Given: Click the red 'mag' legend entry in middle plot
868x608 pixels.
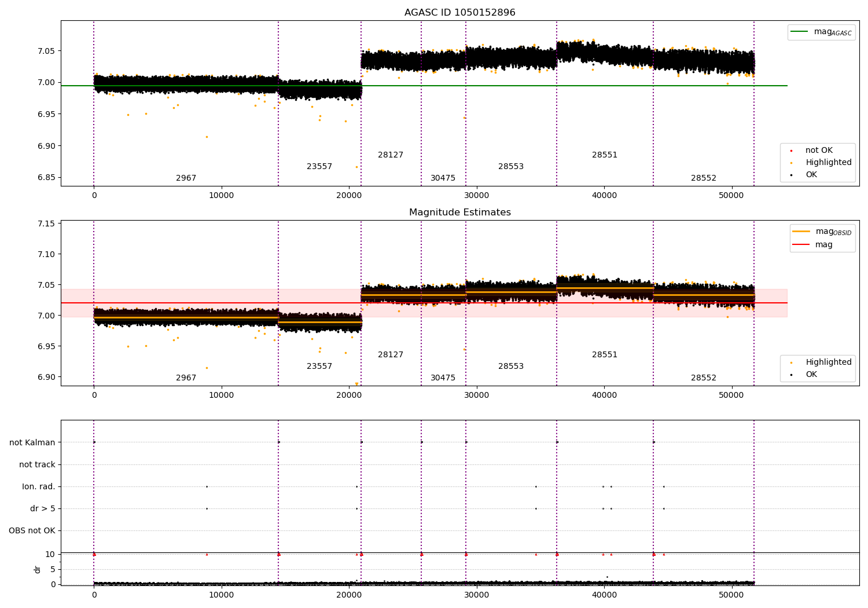Looking at the screenshot, I should pyautogui.click(x=813, y=245).
